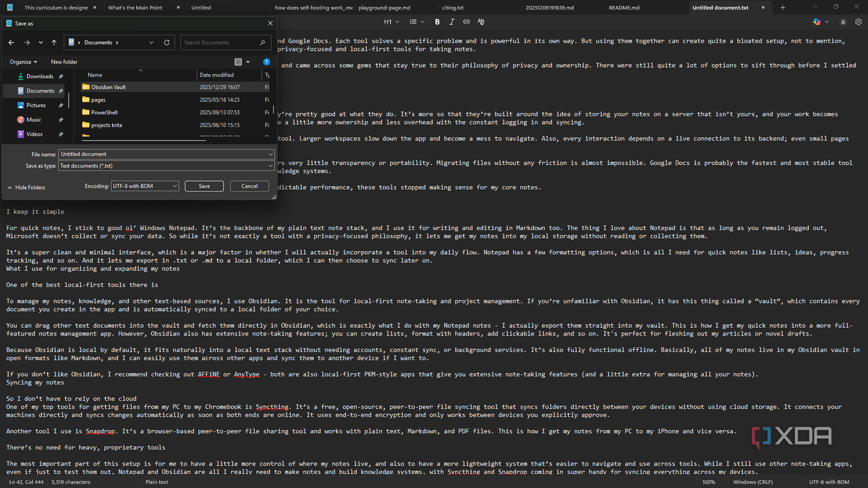
Task: Open Notepad settings gear
Action: (x=858, y=22)
